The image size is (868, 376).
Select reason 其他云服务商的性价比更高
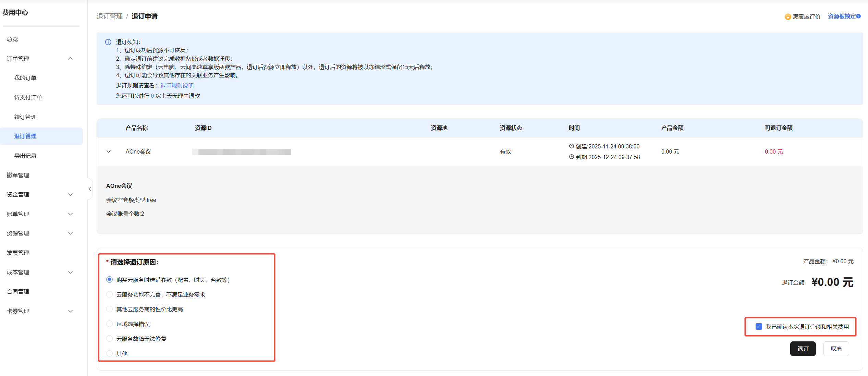109,309
